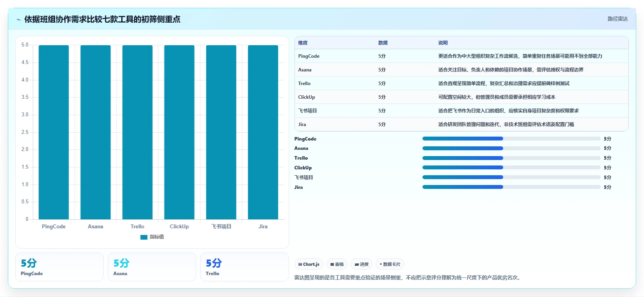Click the Trello bar in the chart
Viewport: 644px width, 297px height.
[137, 132]
